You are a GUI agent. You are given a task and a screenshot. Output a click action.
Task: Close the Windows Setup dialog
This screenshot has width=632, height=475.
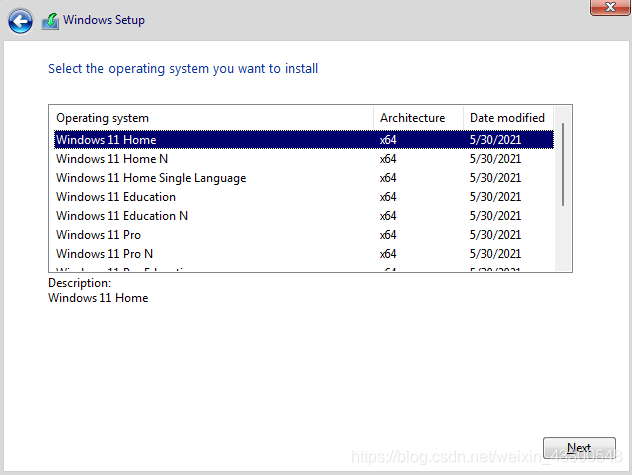tap(610, 7)
